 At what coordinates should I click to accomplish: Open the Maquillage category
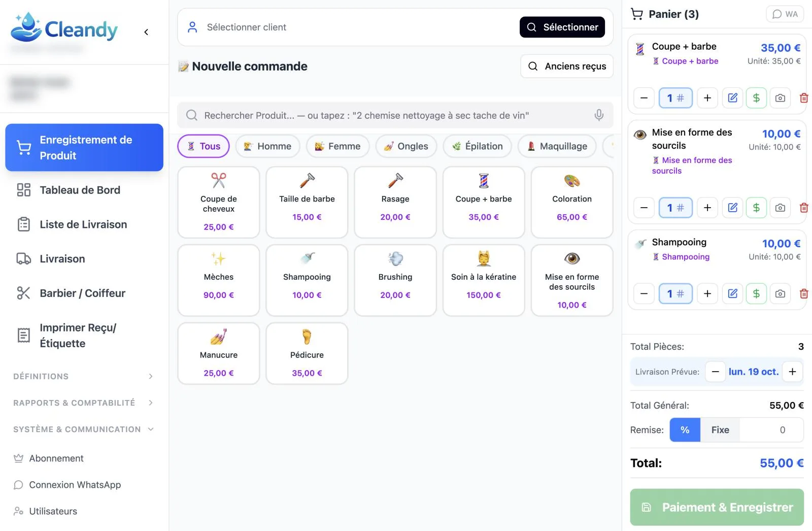[x=557, y=146]
